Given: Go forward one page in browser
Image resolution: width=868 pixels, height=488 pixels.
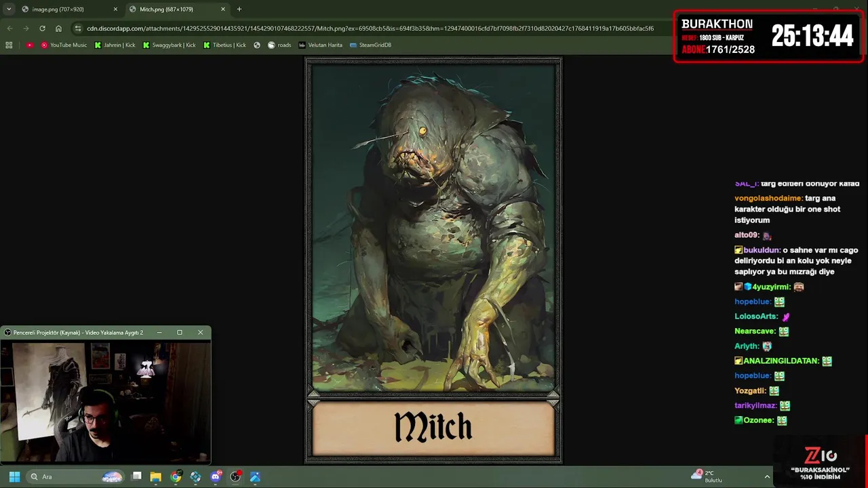Looking at the screenshot, I should coord(26,28).
